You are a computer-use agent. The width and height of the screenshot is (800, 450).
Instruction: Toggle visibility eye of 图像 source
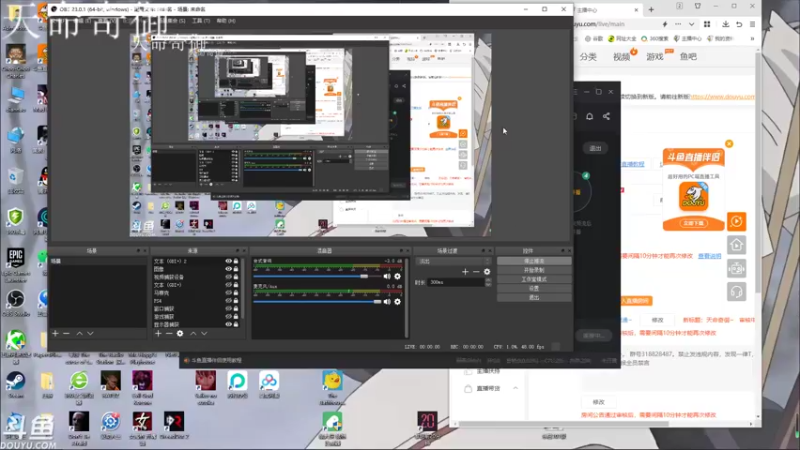coord(229,269)
